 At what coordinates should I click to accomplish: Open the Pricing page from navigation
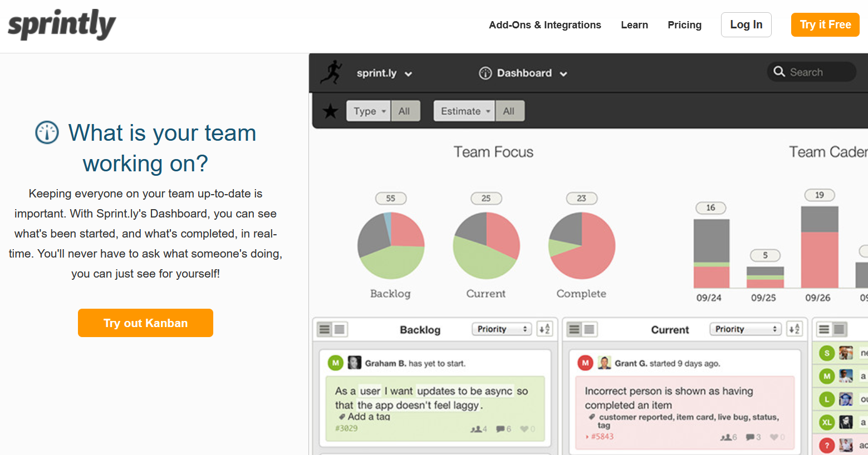tap(684, 25)
